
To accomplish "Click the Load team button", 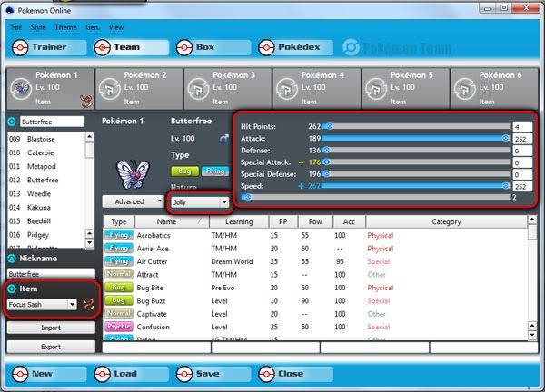I will pyautogui.click(x=131, y=374).
